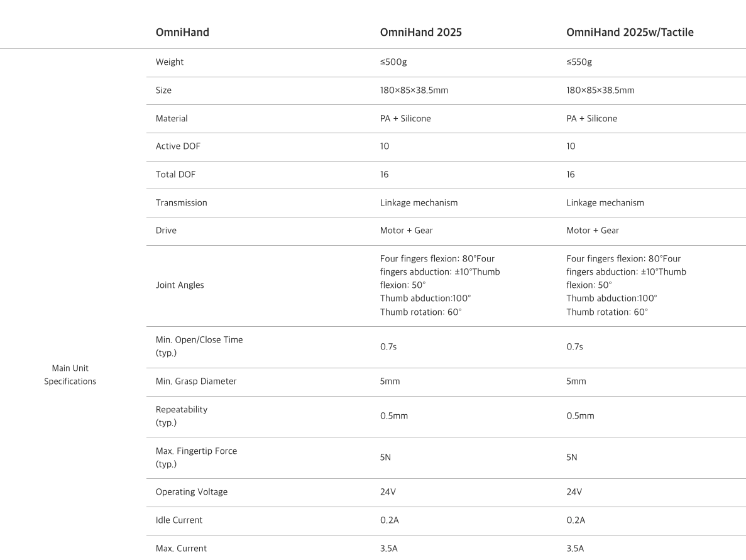Click the Size row label
The image size is (746, 560).
(163, 91)
